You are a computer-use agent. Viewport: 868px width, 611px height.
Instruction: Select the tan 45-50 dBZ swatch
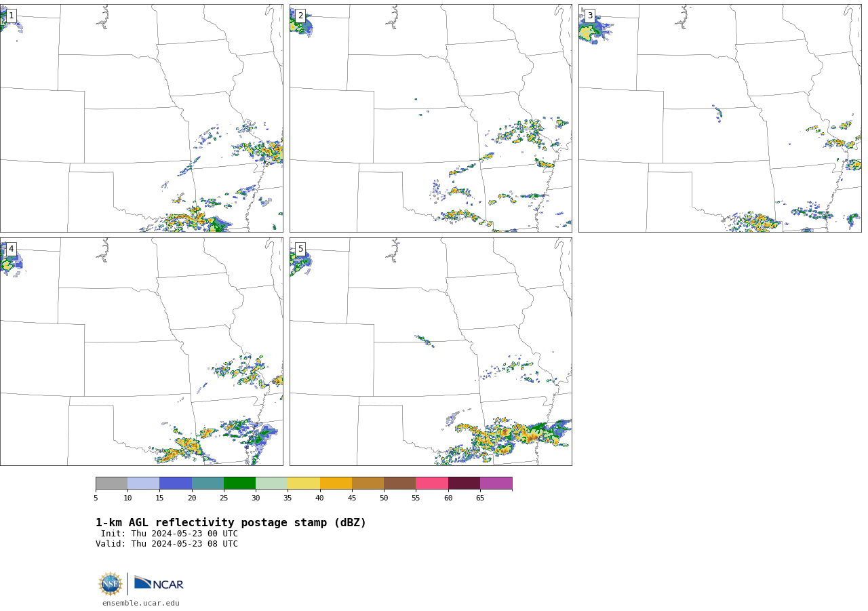(x=368, y=484)
